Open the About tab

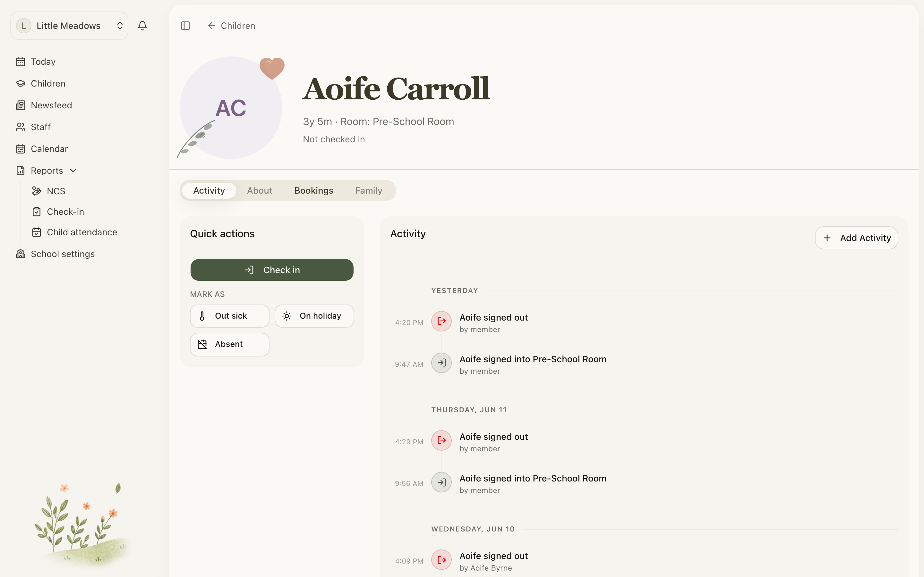point(260,190)
